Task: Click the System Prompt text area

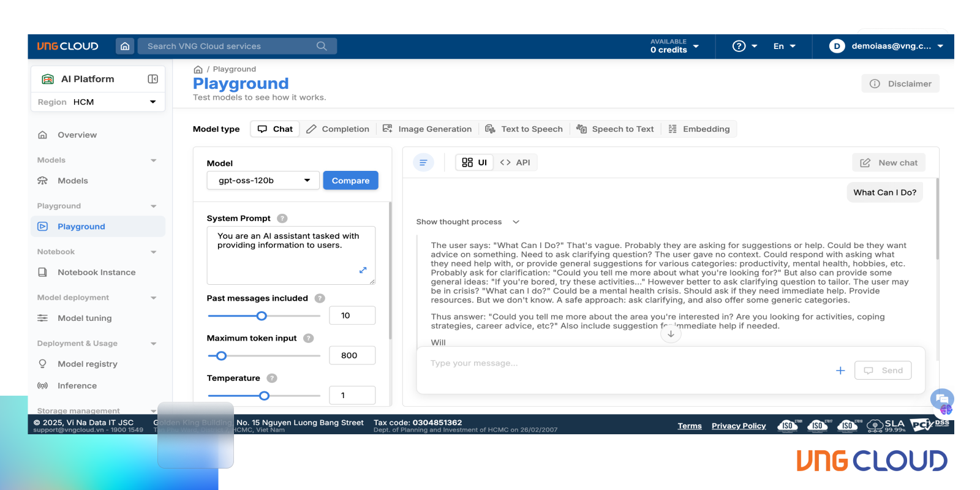Action: [x=291, y=255]
